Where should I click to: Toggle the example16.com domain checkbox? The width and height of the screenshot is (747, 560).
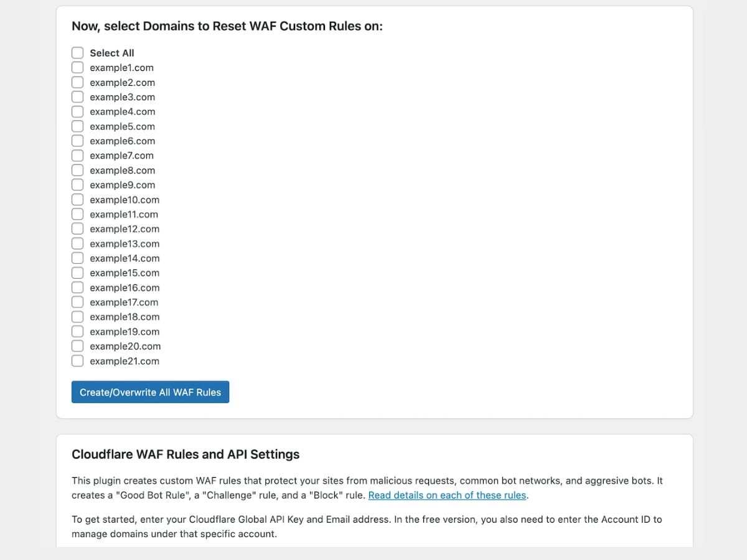pyautogui.click(x=77, y=287)
